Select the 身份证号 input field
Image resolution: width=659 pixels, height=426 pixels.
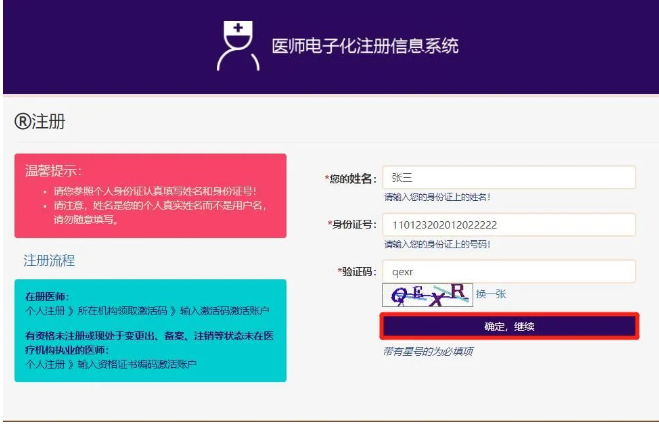[509, 225]
